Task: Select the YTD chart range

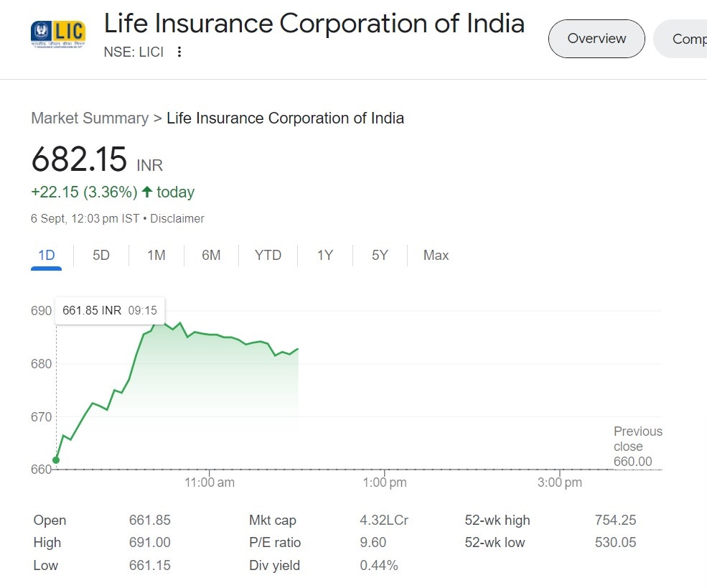Action: [x=268, y=256]
